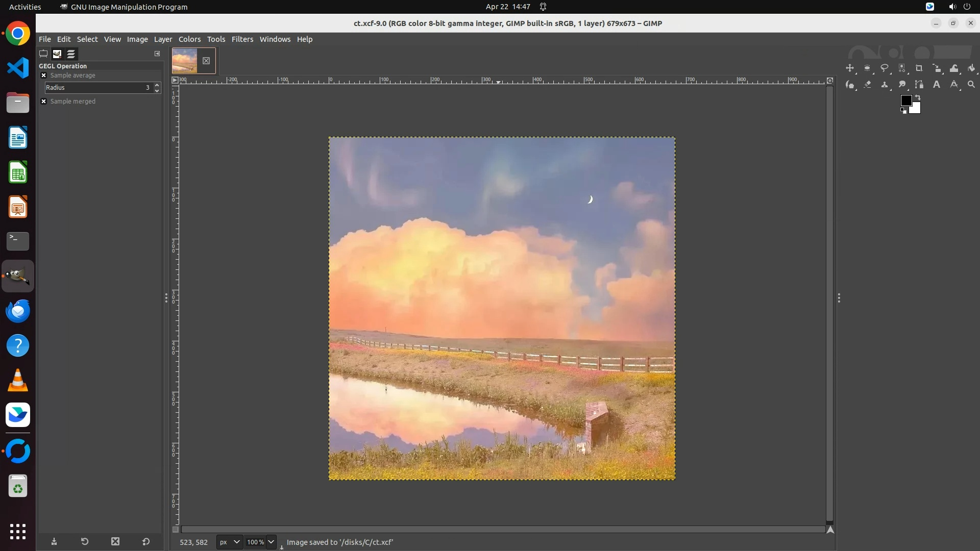Swap foreground and background colors

(x=918, y=97)
